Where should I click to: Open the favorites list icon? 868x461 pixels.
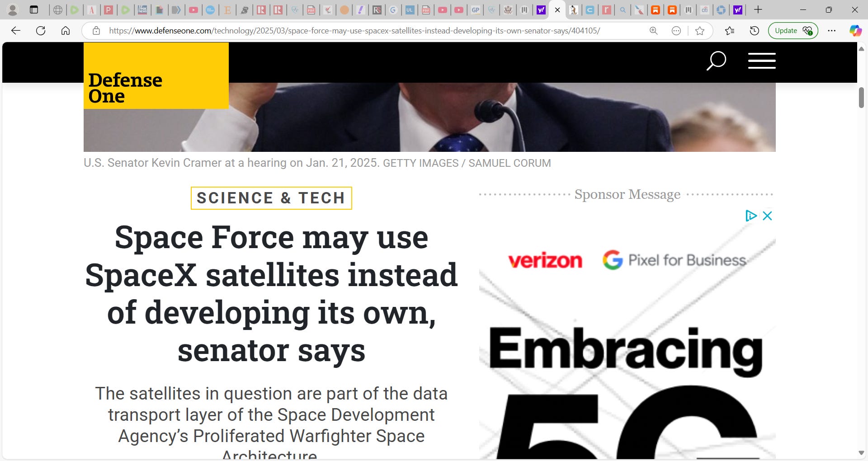pos(729,31)
